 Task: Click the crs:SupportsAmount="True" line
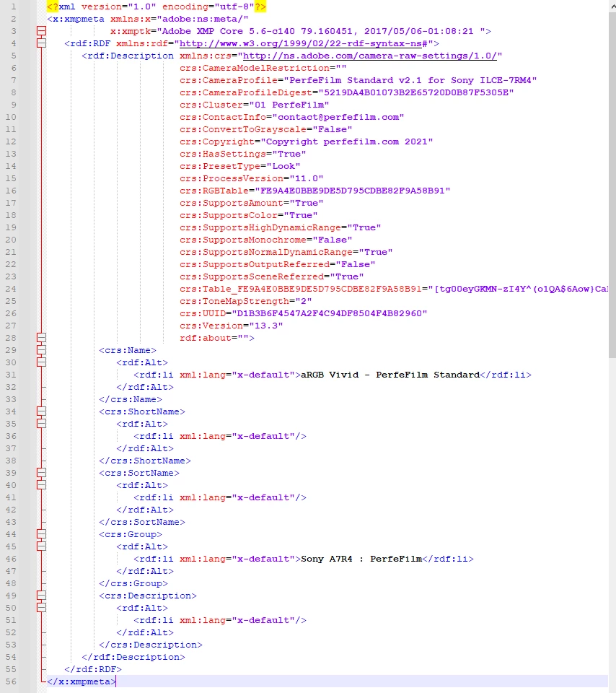(251, 203)
